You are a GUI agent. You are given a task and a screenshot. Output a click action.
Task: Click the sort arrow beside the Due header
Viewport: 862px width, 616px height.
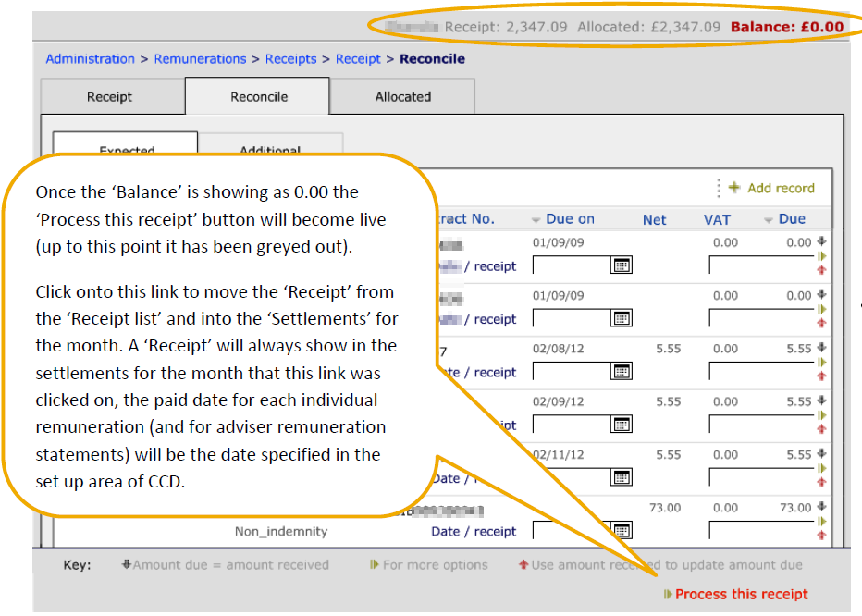click(769, 220)
